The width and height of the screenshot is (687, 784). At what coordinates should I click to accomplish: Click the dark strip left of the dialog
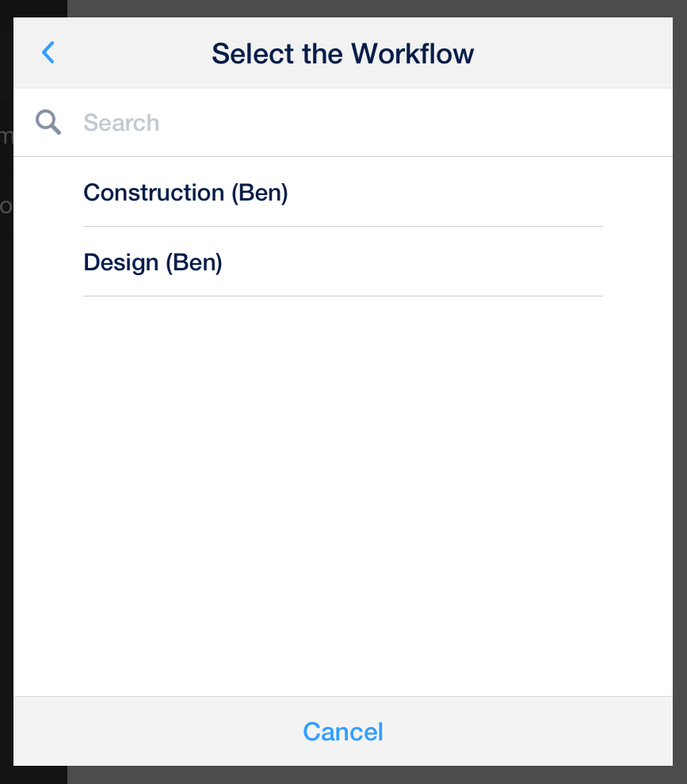click(x=6, y=476)
